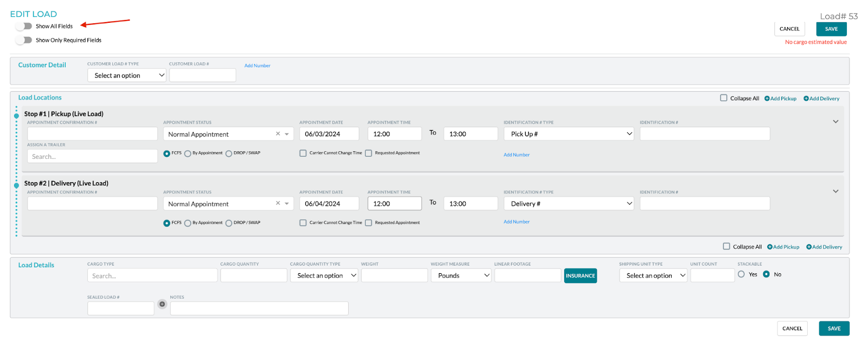The height and width of the screenshot is (341, 868).
Task: Click the plus icon beside Sealed Load #
Action: 162,304
